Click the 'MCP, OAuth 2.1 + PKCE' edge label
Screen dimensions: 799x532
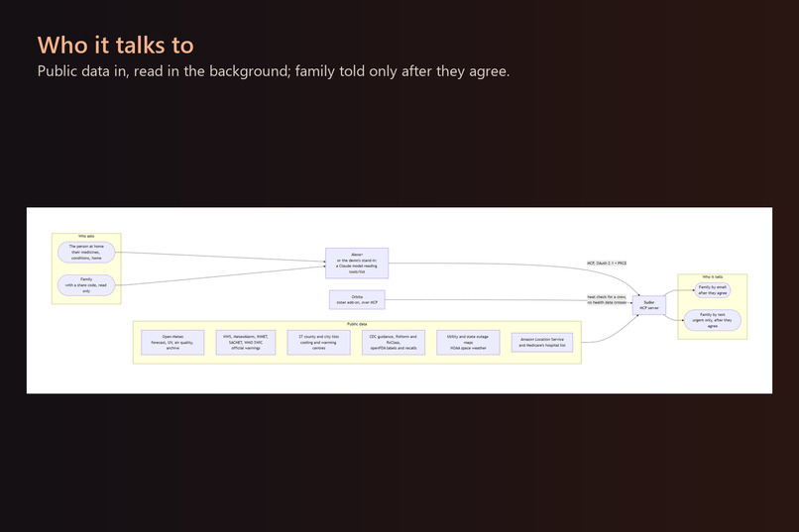[607, 264]
